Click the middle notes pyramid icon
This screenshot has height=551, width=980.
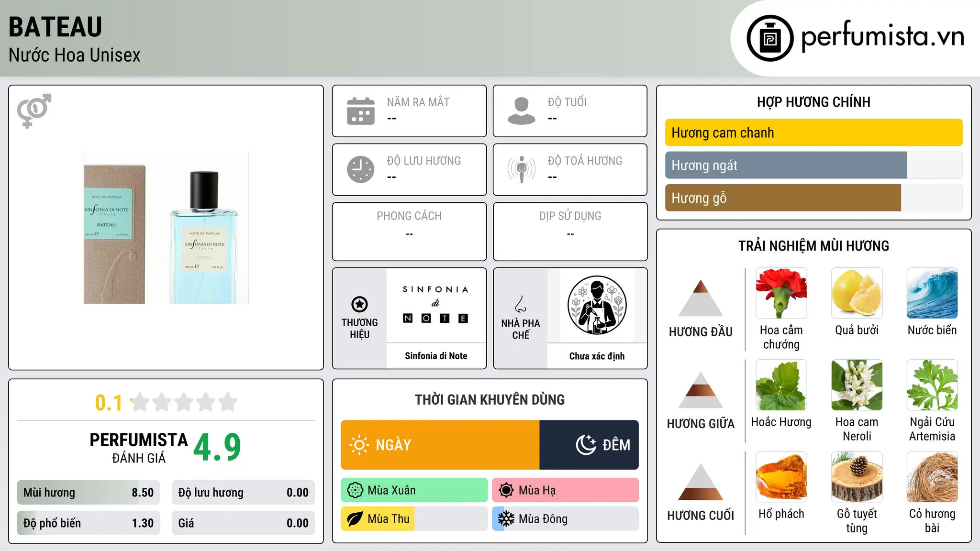click(x=701, y=390)
